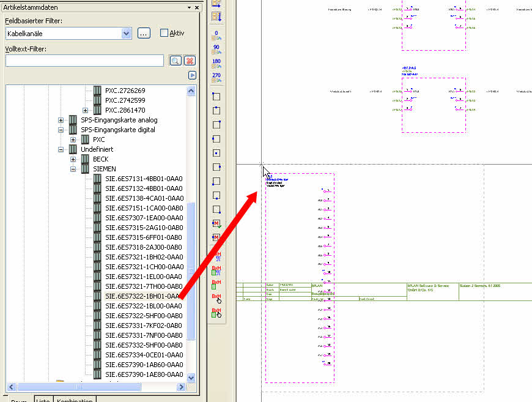Switch to the Liste tab
Screen dimensions: 532x402
pyautogui.click(x=43, y=400)
